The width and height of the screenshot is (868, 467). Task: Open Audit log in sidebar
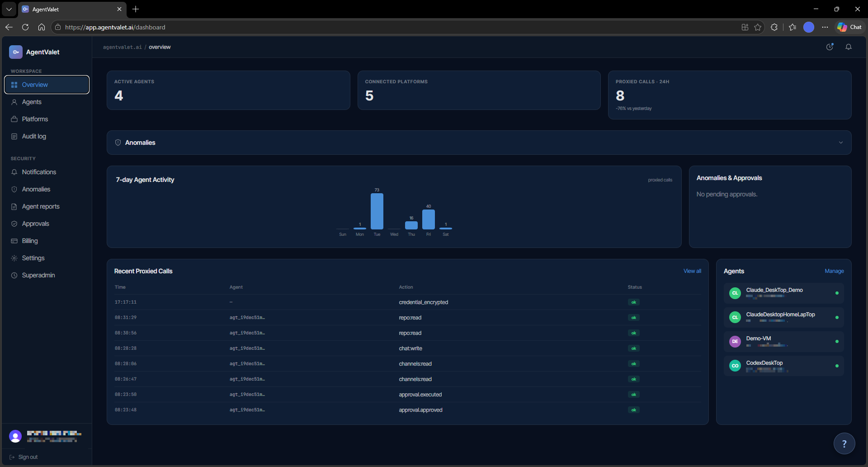pyautogui.click(x=47, y=136)
